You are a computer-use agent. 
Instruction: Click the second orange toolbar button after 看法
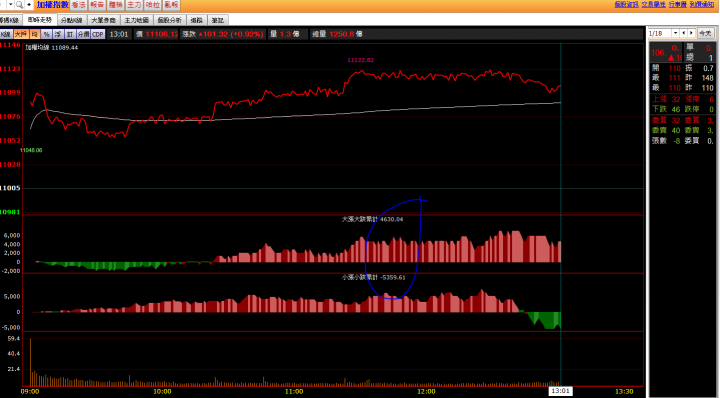pos(97,5)
